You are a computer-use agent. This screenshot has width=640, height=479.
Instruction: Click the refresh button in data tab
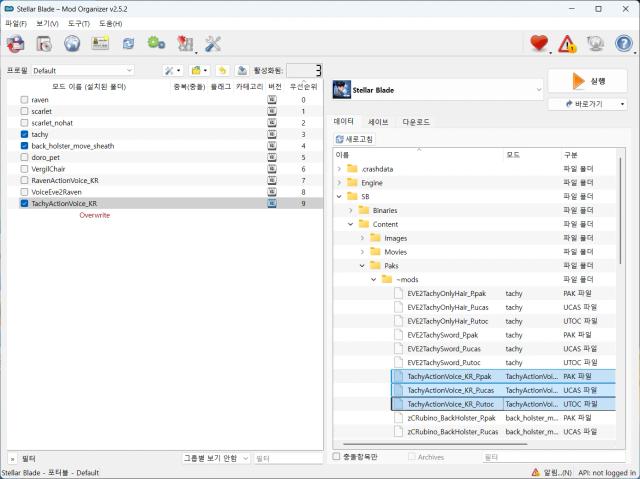(354, 139)
